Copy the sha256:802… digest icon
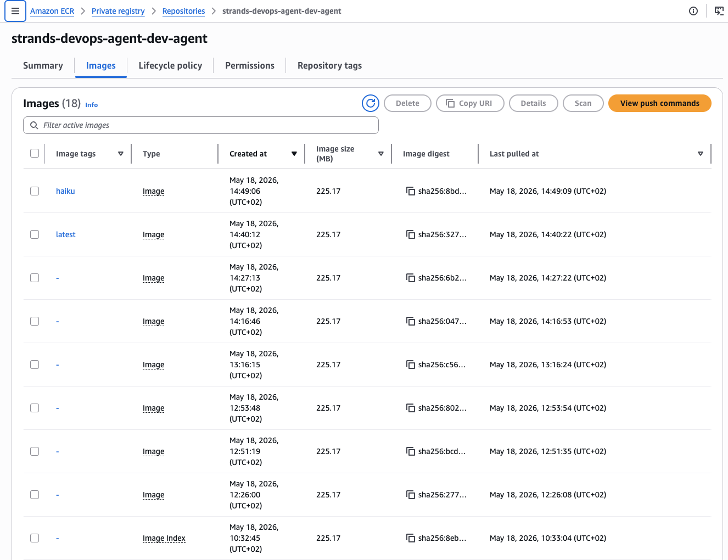728x560 pixels. click(x=410, y=408)
